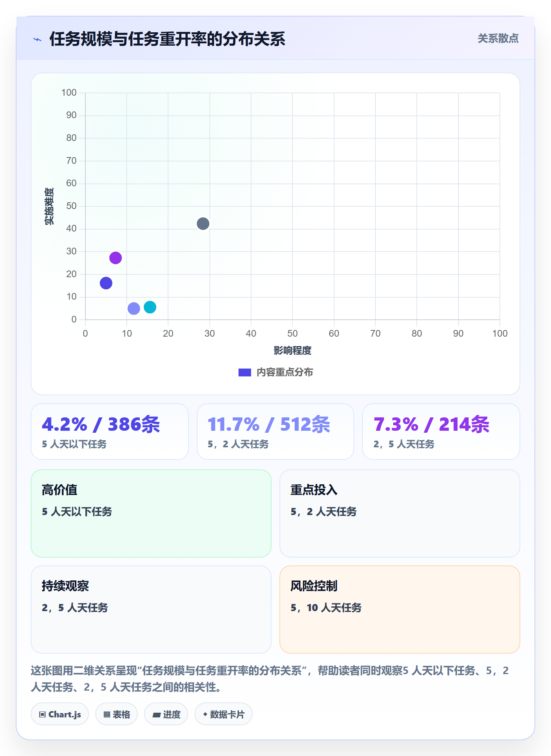This screenshot has width=551, height=756.
Task: Open the 4.2% / 386条 stat card
Action: click(110, 432)
